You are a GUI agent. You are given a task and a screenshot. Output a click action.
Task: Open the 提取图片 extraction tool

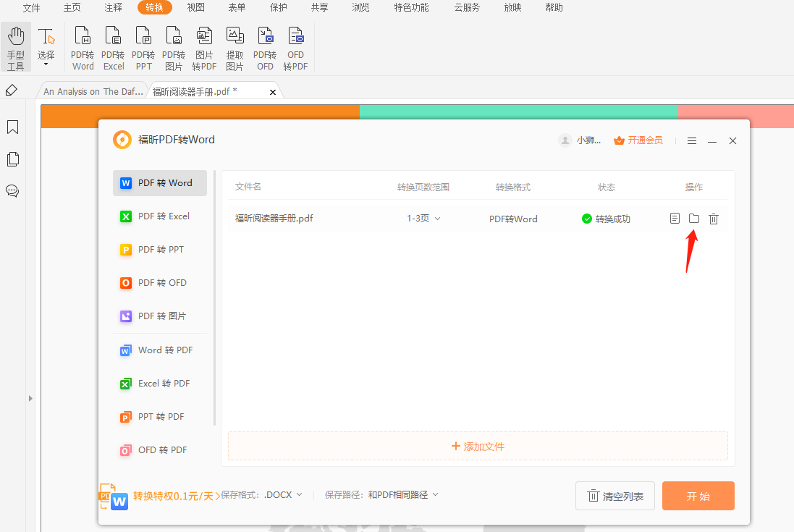click(x=235, y=46)
